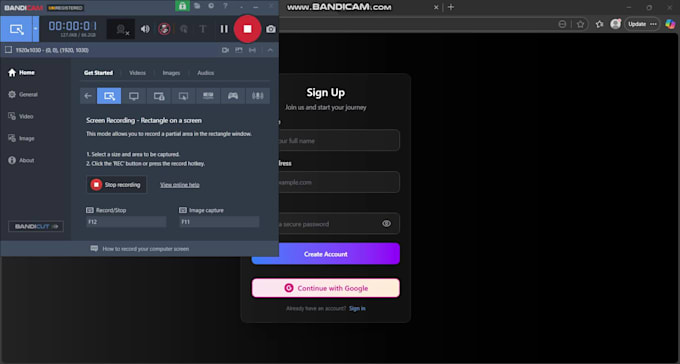Open the browser profile avatar
680x364 pixels.
pyautogui.click(x=615, y=24)
